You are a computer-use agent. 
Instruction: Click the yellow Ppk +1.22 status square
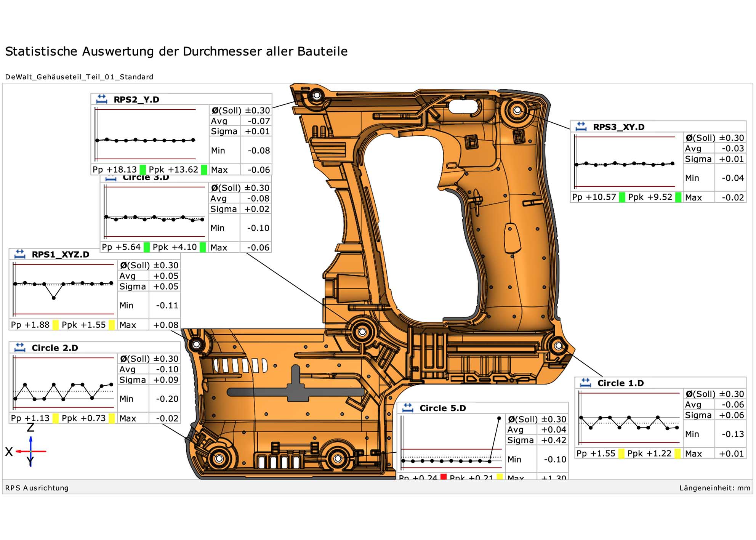tap(678, 453)
